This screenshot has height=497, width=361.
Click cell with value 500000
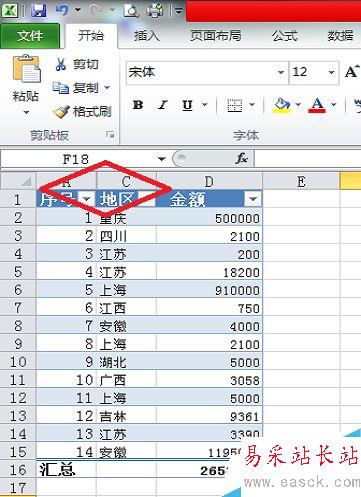(209, 218)
